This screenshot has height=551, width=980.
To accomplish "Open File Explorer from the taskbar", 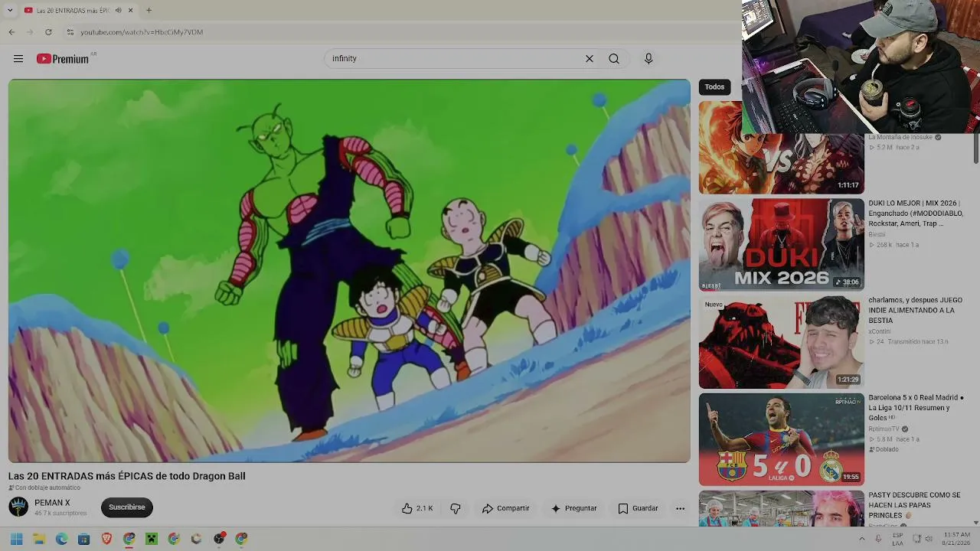I will pos(39,539).
